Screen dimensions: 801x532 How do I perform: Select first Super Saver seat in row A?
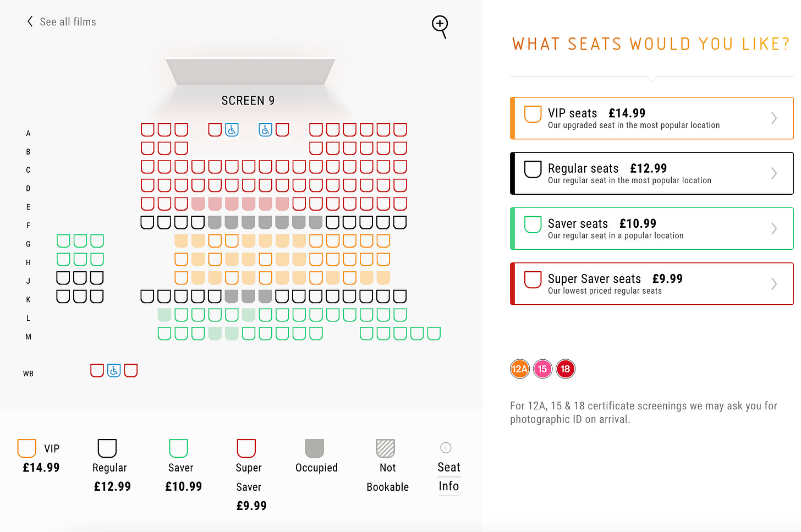147,130
